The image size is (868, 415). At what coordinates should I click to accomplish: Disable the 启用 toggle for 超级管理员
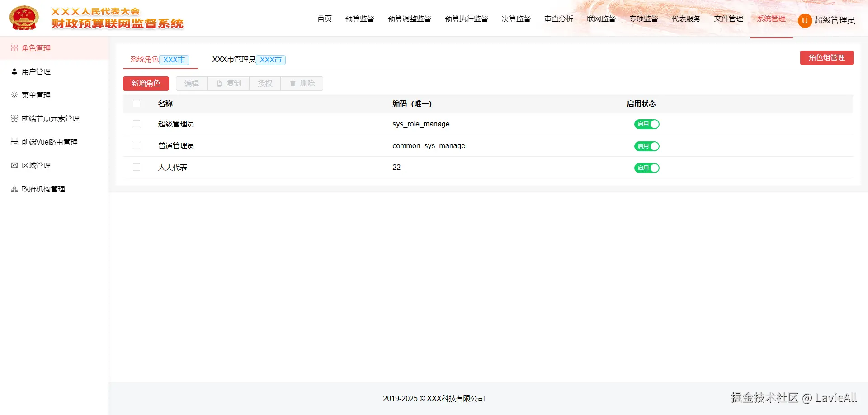(x=646, y=124)
